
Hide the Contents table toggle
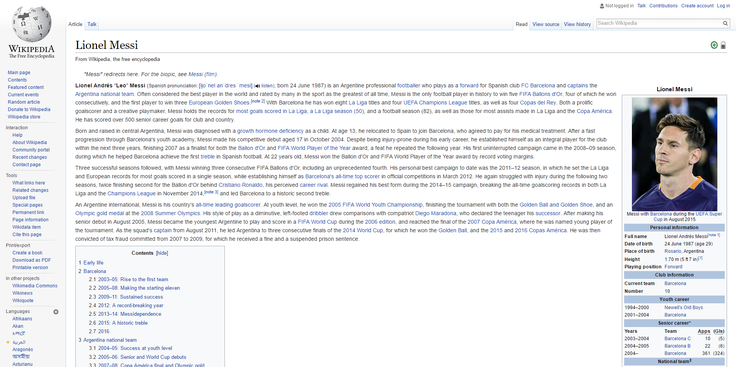[161, 253]
